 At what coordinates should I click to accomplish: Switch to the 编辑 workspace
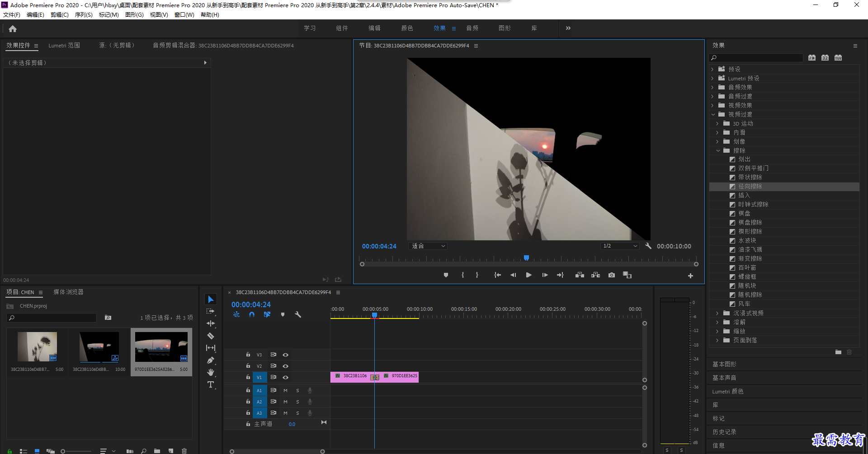point(374,28)
